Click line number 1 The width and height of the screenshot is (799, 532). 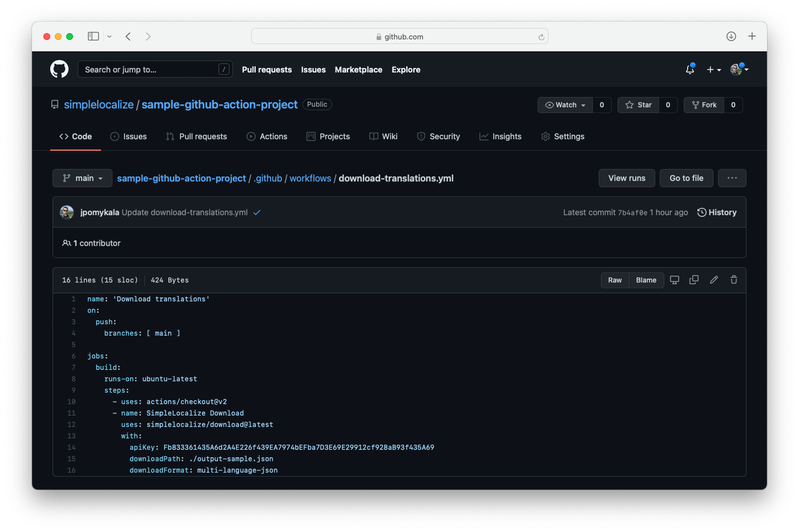(74, 299)
